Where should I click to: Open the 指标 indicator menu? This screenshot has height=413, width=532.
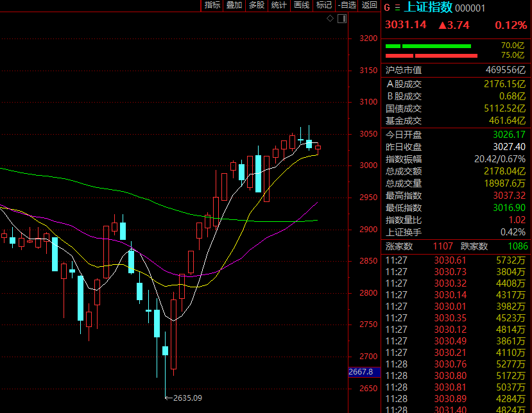212,5
